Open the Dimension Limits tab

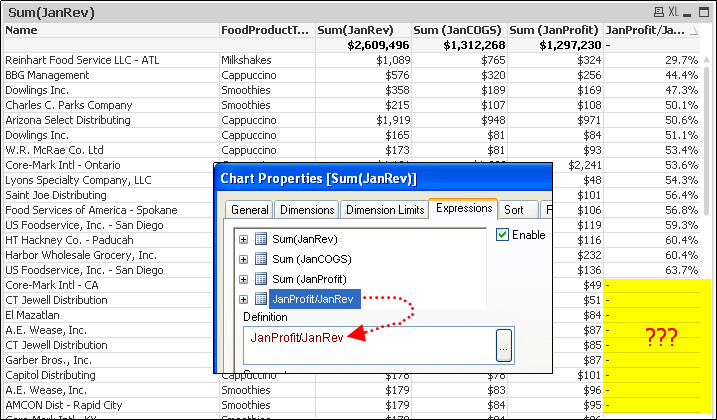383,210
